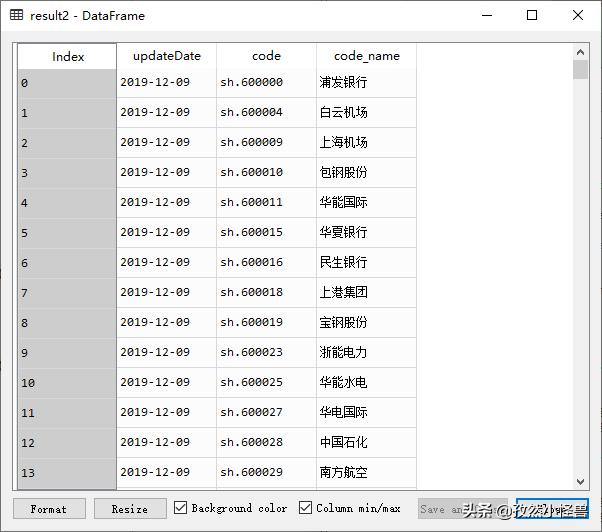
Task: Toggle the Background color checkbox
Action: pos(180,507)
